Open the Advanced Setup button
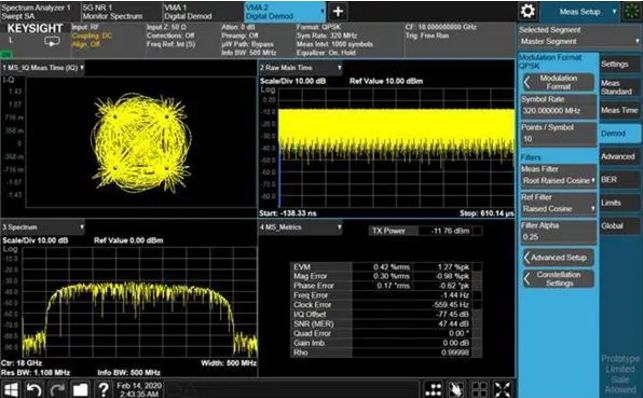643x398 pixels. pos(558,258)
